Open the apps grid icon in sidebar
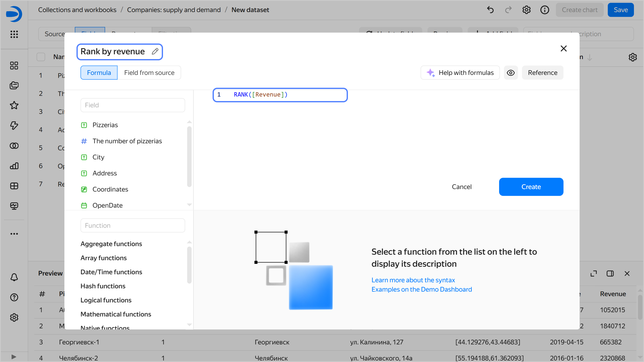The image size is (644, 362). 14,34
